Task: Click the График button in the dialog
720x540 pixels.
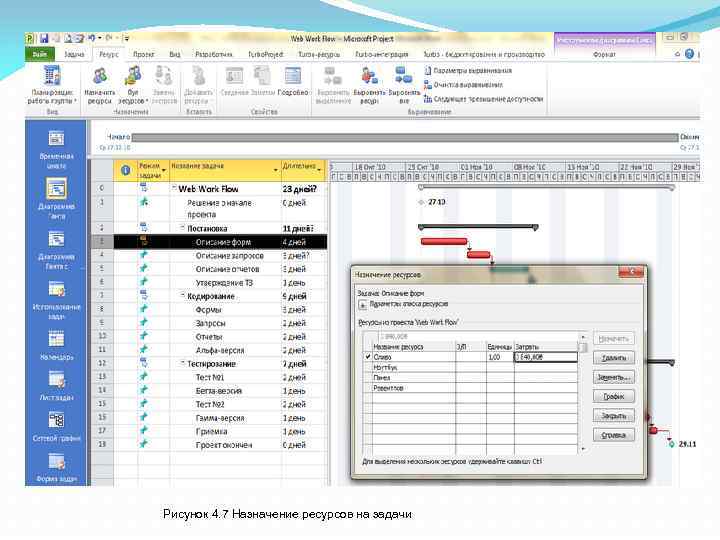Action: [614, 396]
